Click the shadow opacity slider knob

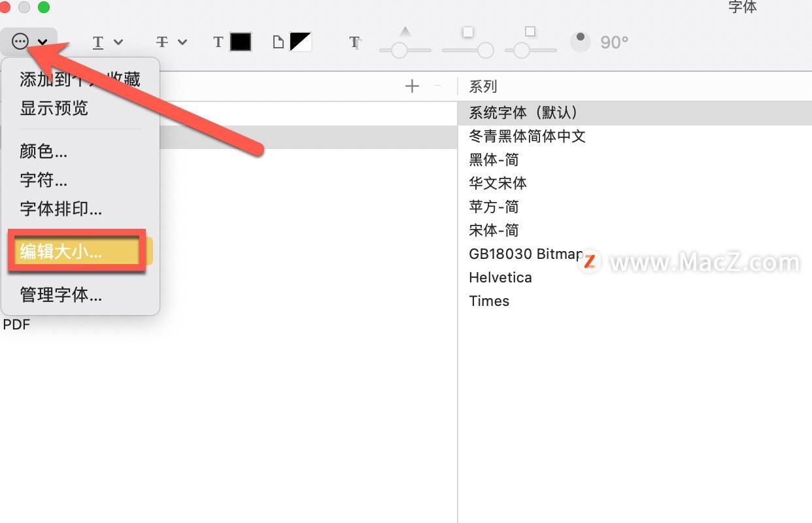pos(399,50)
